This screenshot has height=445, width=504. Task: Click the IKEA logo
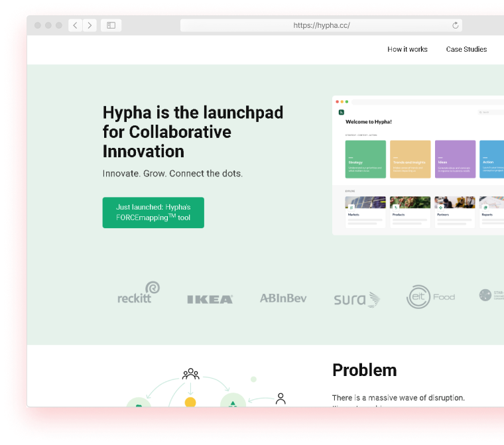[210, 299]
